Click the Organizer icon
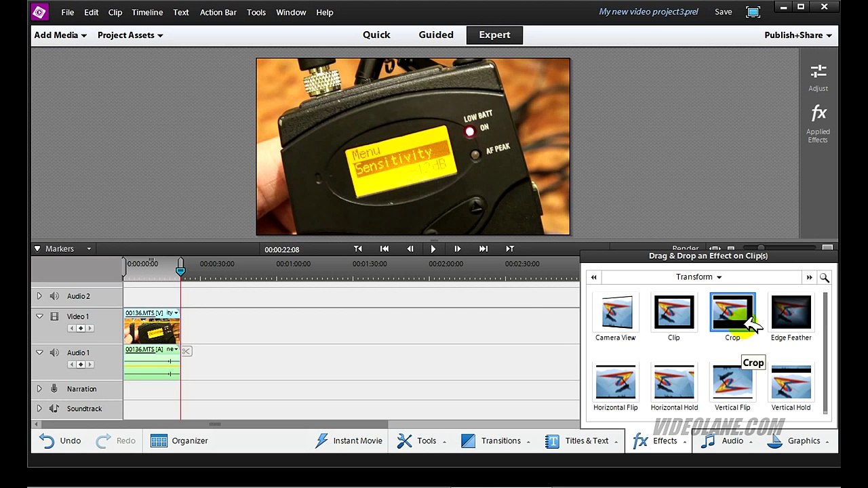868x488 pixels. click(x=159, y=441)
